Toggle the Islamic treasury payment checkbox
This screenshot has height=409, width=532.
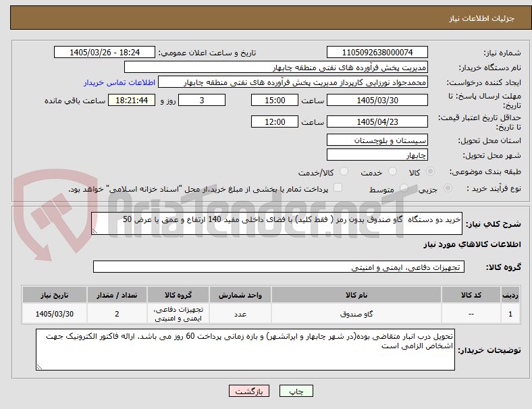[x=338, y=188]
